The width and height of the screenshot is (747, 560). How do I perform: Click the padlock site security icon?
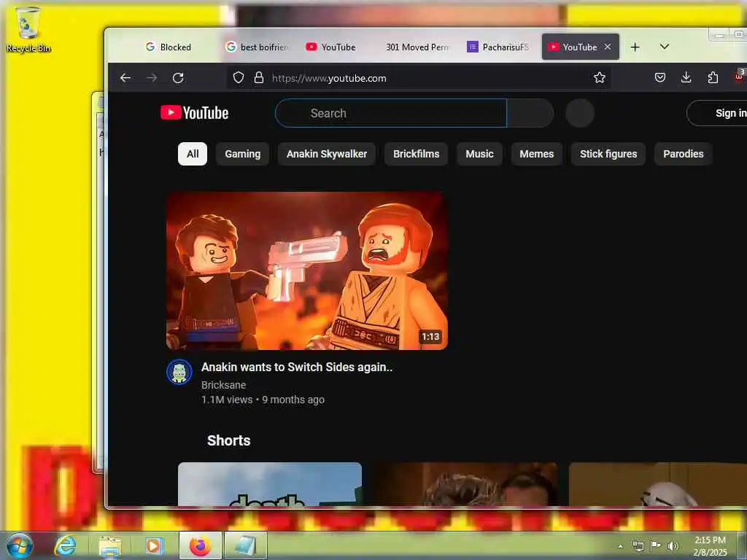pos(259,77)
